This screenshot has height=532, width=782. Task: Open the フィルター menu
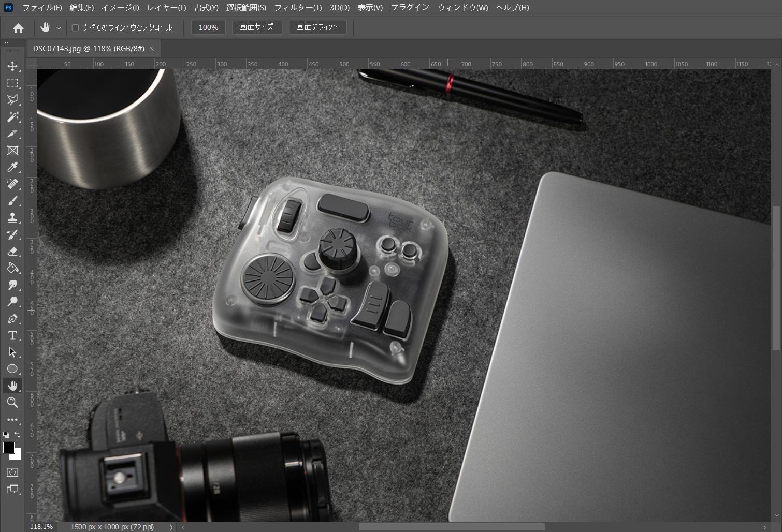(x=298, y=7)
